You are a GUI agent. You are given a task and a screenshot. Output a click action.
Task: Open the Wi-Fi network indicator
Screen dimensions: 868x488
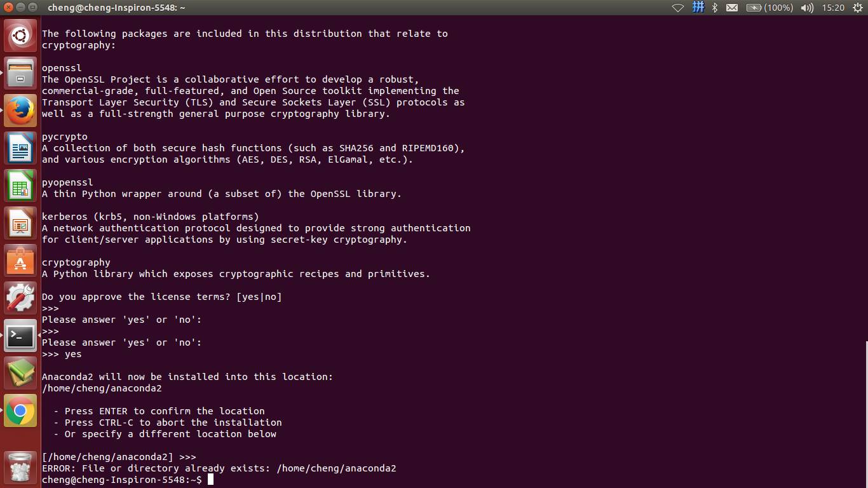pos(678,8)
